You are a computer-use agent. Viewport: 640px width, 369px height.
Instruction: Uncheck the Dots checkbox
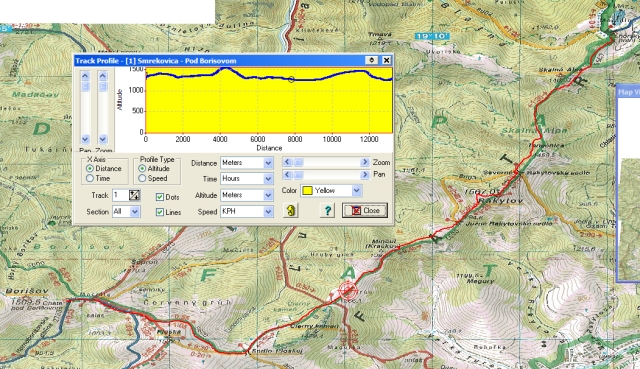click(x=160, y=197)
